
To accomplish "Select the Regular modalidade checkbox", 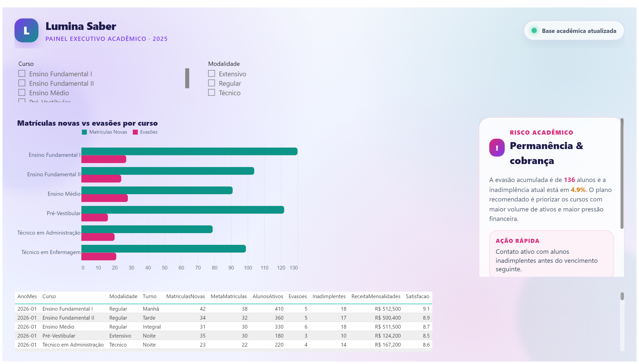I will click(x=211, y=83).
